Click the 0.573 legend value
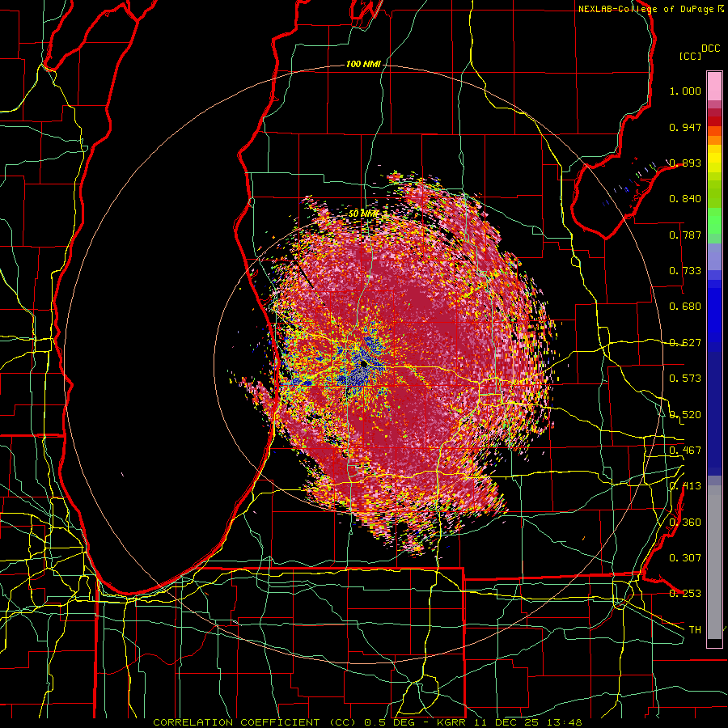 pos(685,379)
